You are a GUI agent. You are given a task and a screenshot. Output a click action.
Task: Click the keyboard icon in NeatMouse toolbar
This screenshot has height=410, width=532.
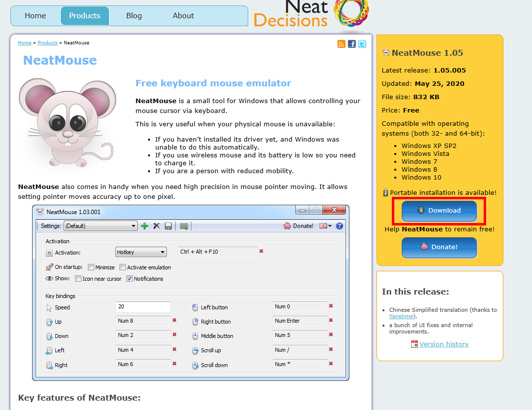coord(184,226)
